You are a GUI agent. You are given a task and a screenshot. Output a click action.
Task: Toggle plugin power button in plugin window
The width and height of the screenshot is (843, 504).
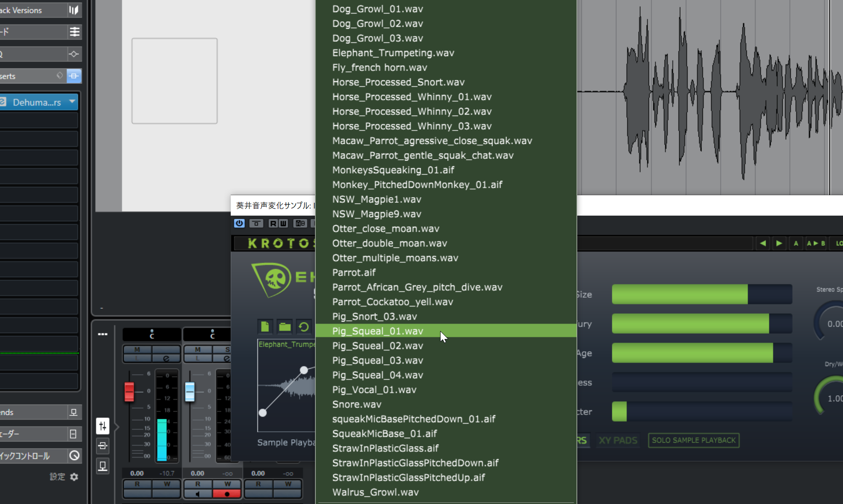[239, 223]
